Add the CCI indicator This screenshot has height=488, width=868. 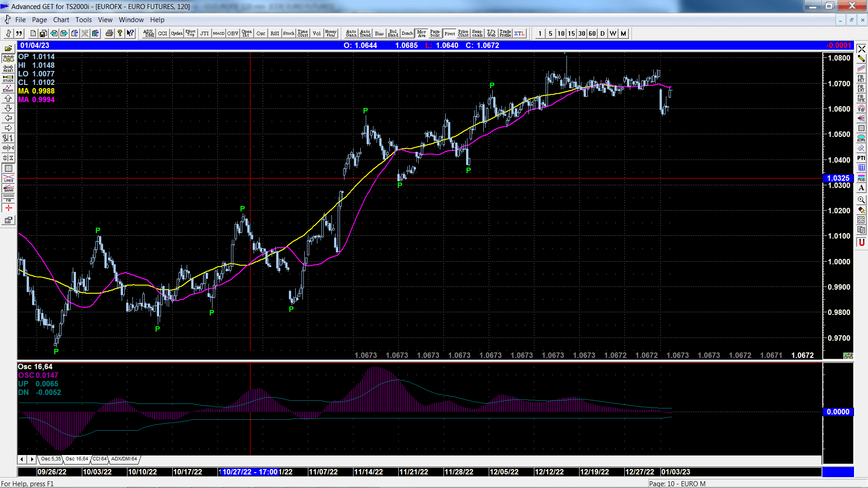click(x=162, y=33)
